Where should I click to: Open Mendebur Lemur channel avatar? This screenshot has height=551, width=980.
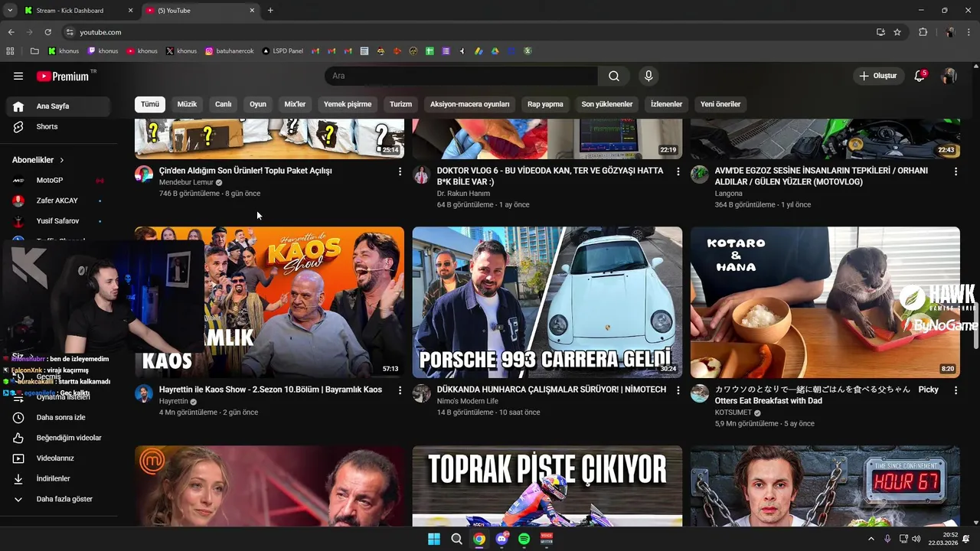click(x=144, y=174)
